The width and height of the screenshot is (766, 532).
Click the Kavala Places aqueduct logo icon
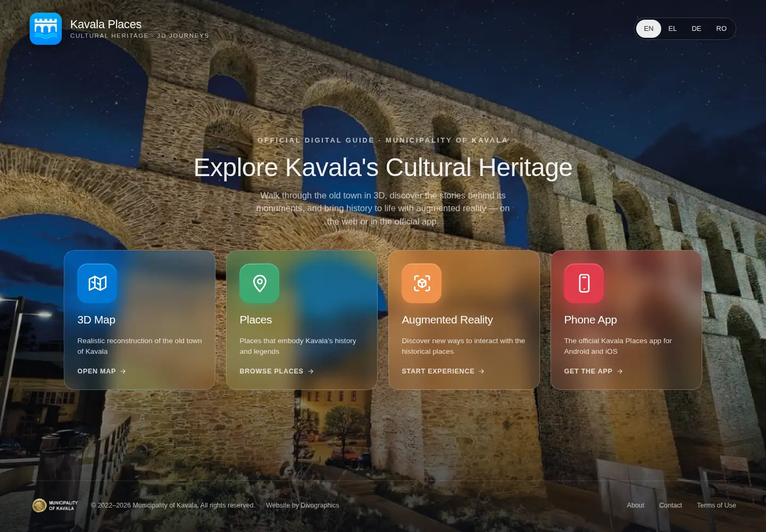pos(46,29)
